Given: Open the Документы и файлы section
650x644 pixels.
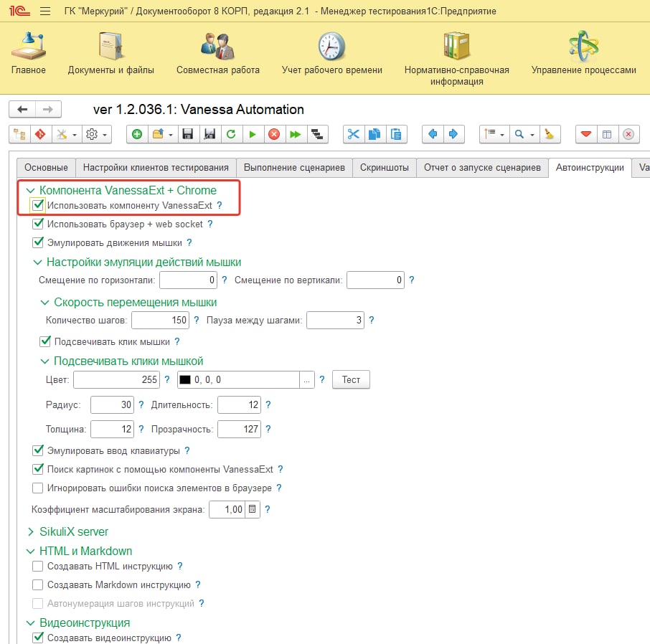Looking at the screenshot, I should click(x=110, y=53).
